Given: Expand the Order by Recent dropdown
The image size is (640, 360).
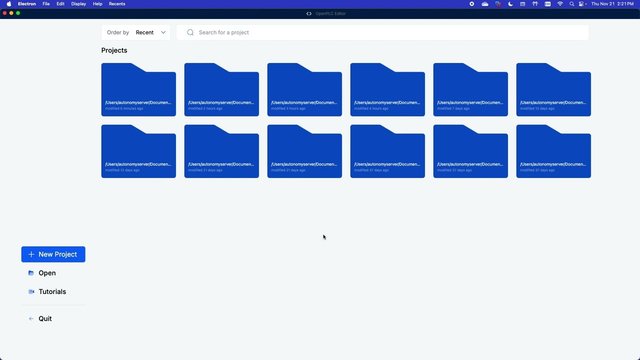Looking at the screenshot, I should coord(136,32).
